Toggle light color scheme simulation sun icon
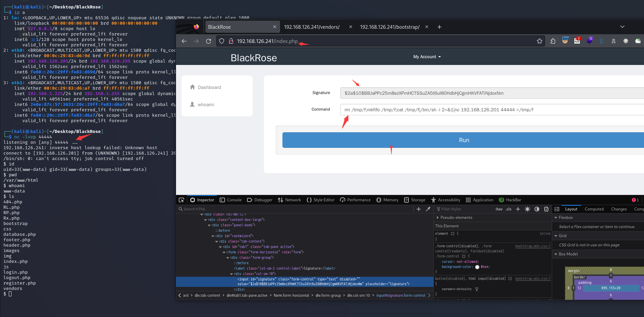The height and width of the screenshot is (317, 644). click(527, 209)
